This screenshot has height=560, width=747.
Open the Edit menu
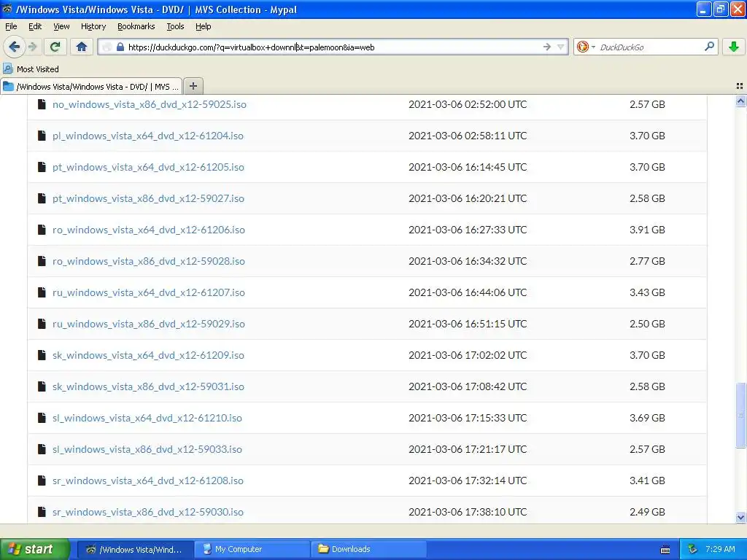[x=35, y=26]
